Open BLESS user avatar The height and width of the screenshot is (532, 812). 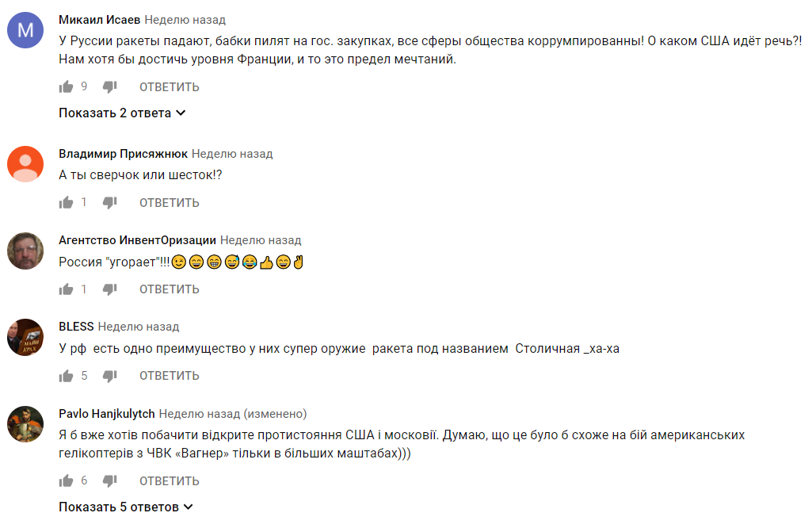tap(25, 337)
